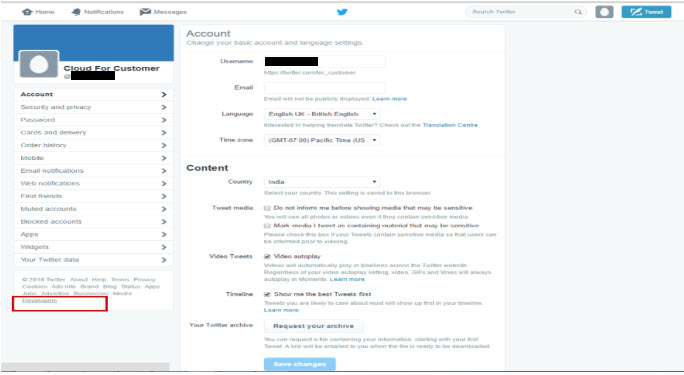
Task: Click the Username input field
Action: coord(325,61)
